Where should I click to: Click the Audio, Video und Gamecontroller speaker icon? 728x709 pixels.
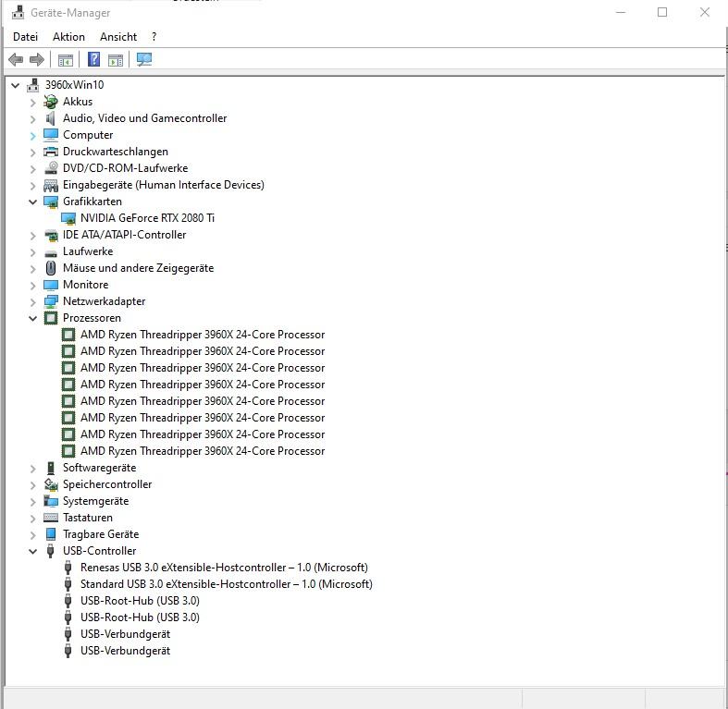(51, 118)
